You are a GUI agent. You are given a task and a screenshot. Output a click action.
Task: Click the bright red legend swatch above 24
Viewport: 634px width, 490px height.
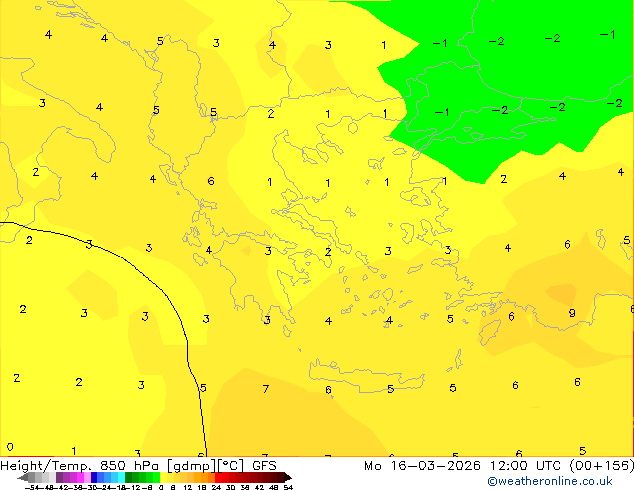click(x=218, y=478)
